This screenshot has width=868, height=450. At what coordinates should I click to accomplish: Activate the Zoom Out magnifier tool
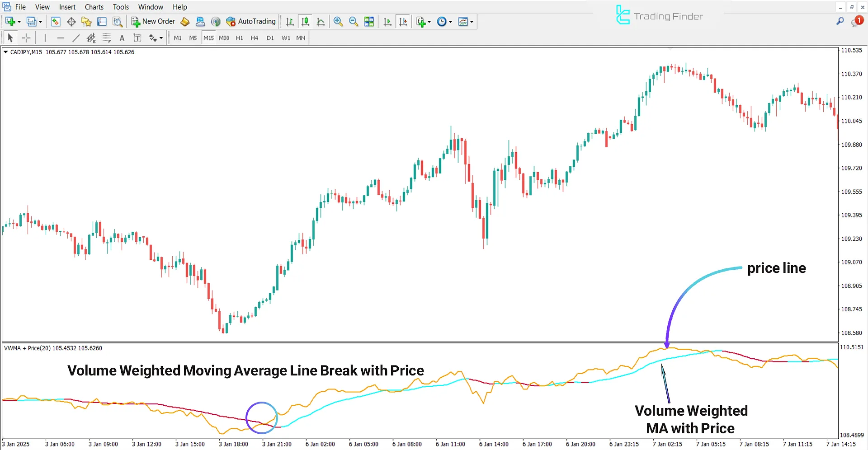click(354, 21)
